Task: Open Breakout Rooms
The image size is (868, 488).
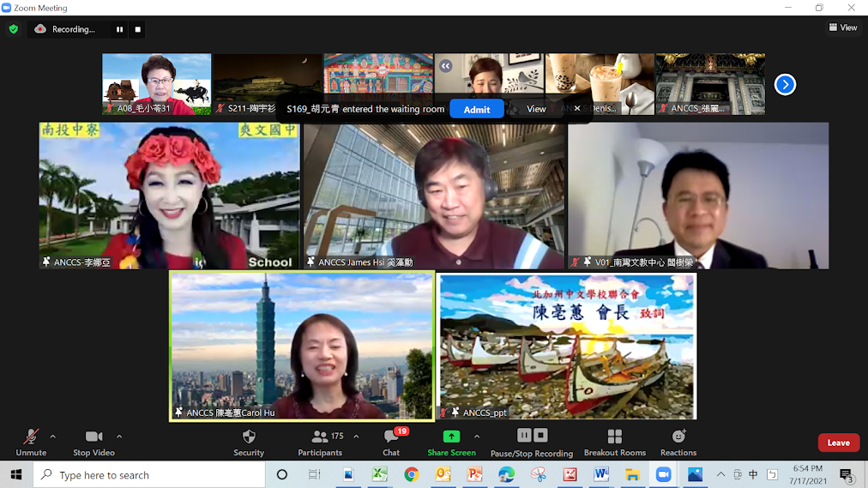Action: point(614,442)
